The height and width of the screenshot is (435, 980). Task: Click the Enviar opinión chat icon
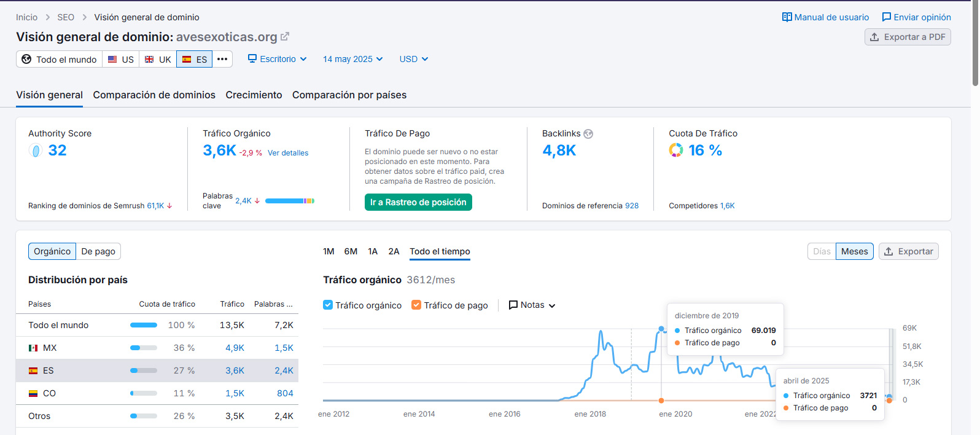(886, 17)
